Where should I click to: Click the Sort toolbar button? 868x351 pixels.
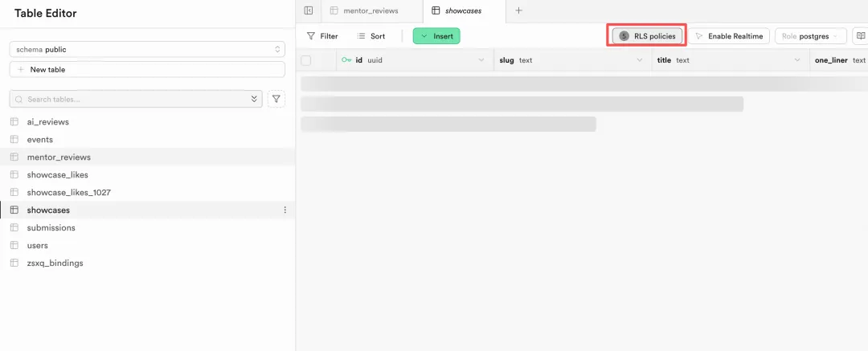(x=371, y=36)
